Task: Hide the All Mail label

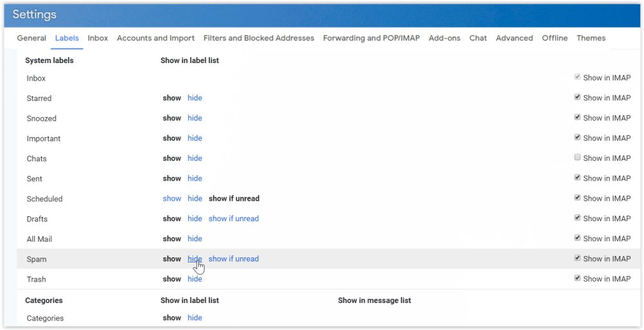Action: coord(194,239)
